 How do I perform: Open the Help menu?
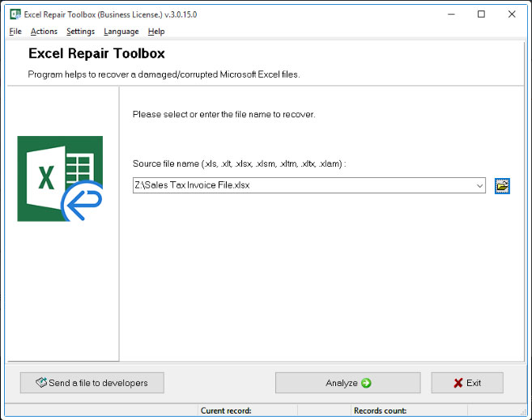[x=156, y=32]
